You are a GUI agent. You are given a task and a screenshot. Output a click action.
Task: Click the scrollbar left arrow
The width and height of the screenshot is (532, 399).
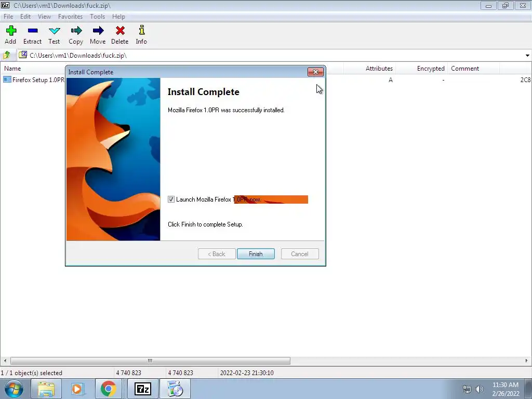pyautogui.click(x=5, y=361)
